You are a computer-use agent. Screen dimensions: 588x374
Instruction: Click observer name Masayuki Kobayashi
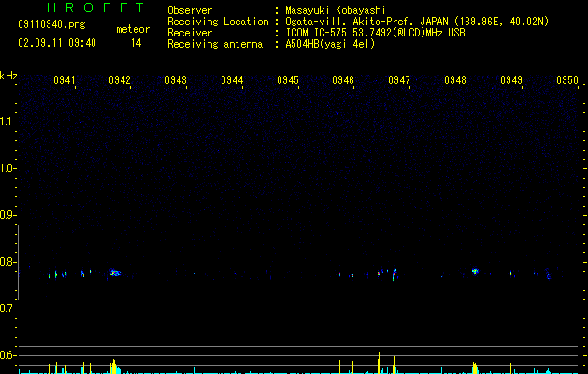pyautogui.click(x=336, y=10)
